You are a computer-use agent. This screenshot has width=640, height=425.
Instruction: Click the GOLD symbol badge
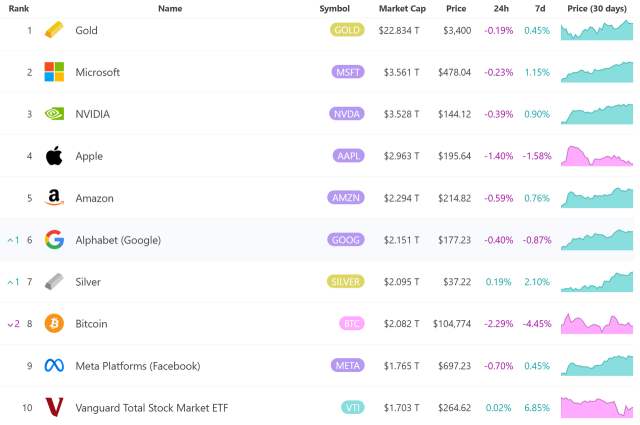coord(347,30)
